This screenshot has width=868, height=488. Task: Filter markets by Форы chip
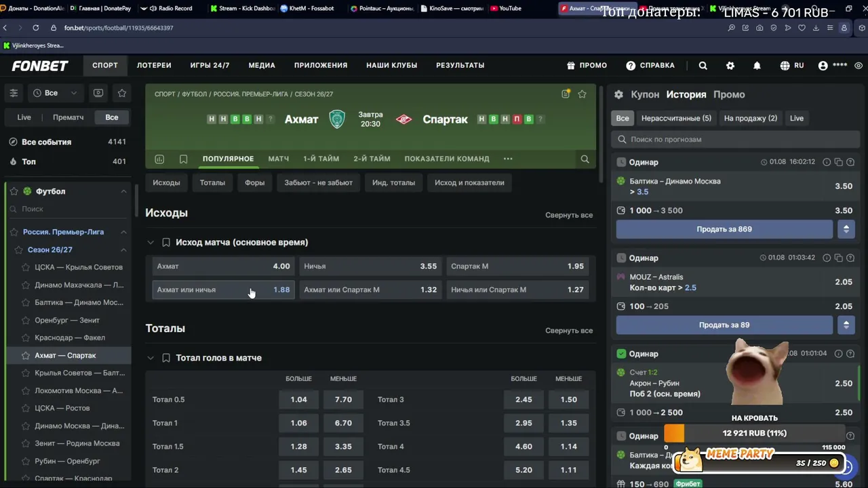[255, 182]
